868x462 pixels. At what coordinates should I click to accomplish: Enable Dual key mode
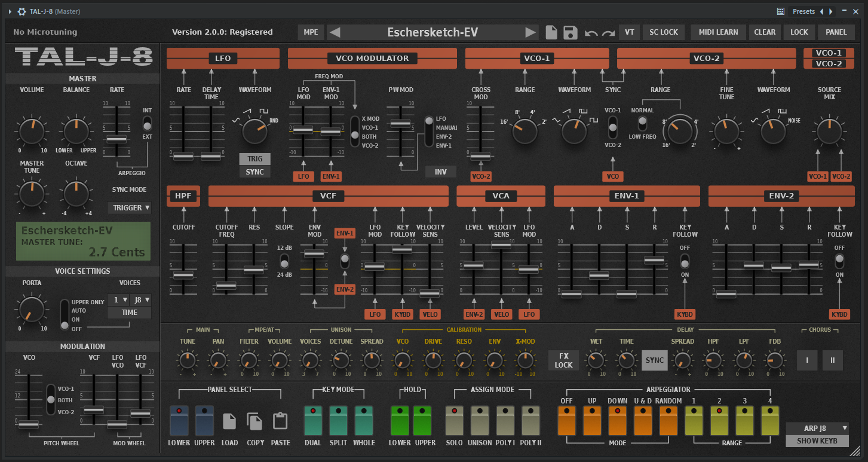click(313, 420)
